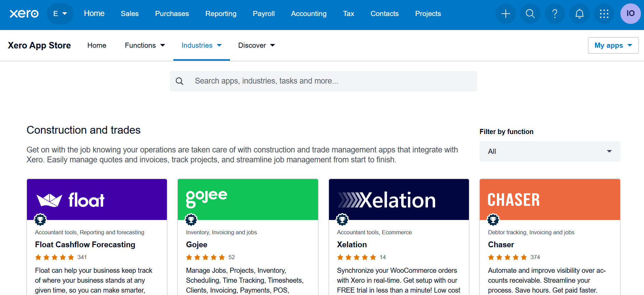Click the Filter by function label
The width and height of the screenshot is (644, 295).
click(x=506, y=132)
